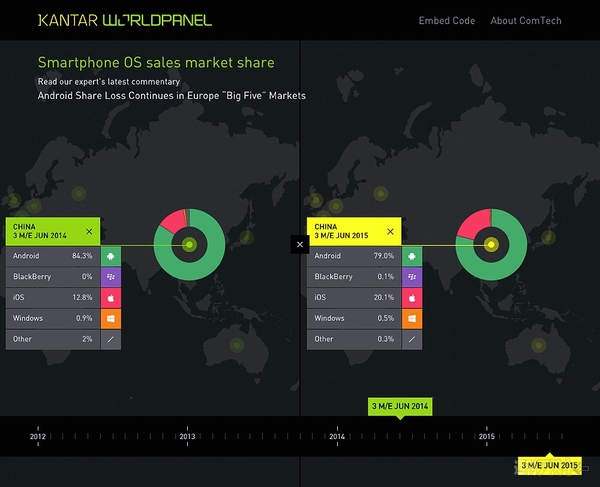Click Windows icon in Jun 2014 table

click(111, 318)
